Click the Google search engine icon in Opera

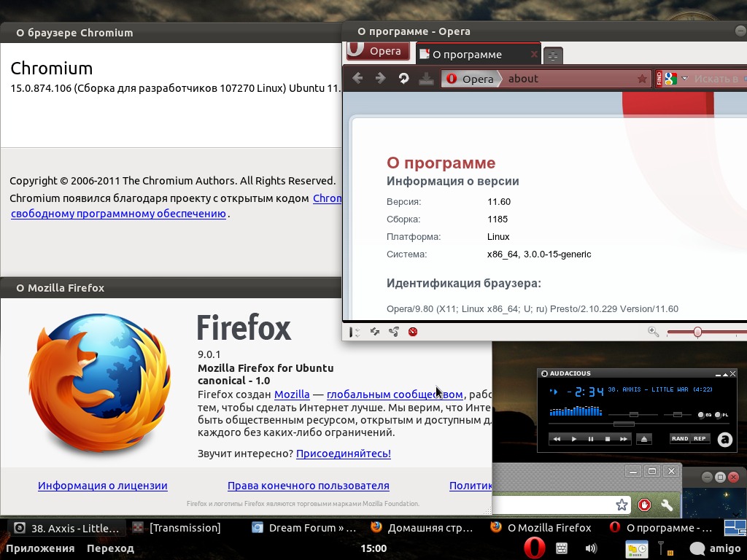point(671,79)
